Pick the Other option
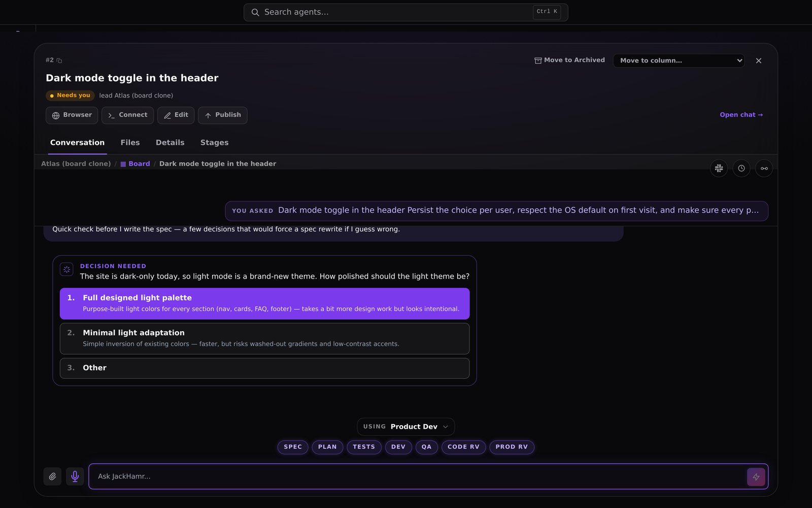This screenshot has height=508, width=812. [264, 368]
